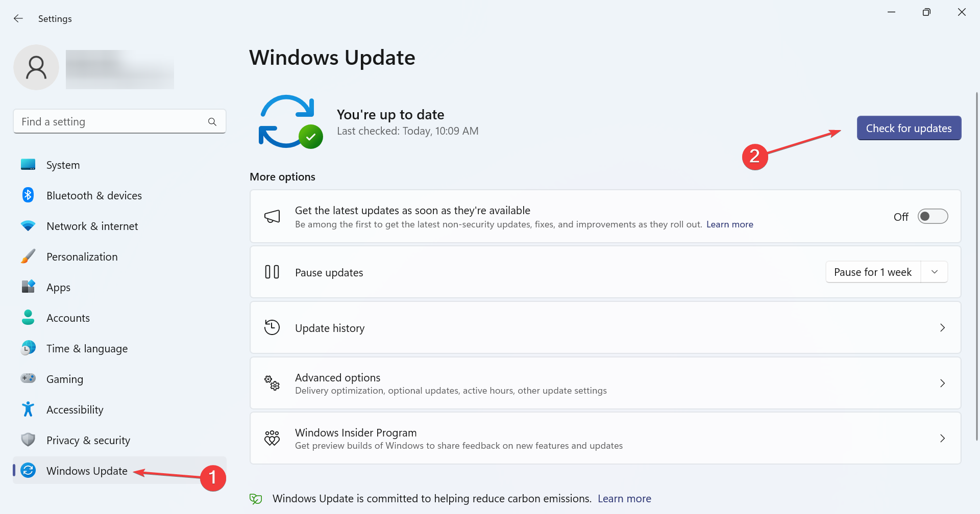Click Learn more about latest updates

729,224
